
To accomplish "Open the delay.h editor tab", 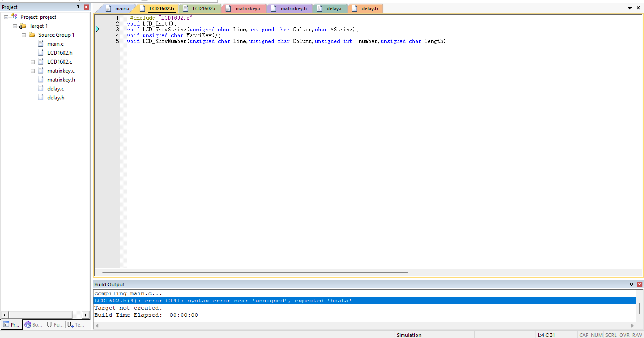I will pos(366,9).
